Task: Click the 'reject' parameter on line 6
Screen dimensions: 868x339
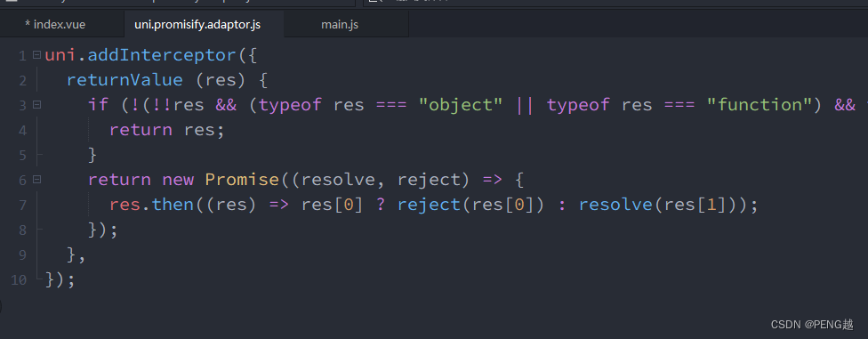Action: tap(429, 180)
